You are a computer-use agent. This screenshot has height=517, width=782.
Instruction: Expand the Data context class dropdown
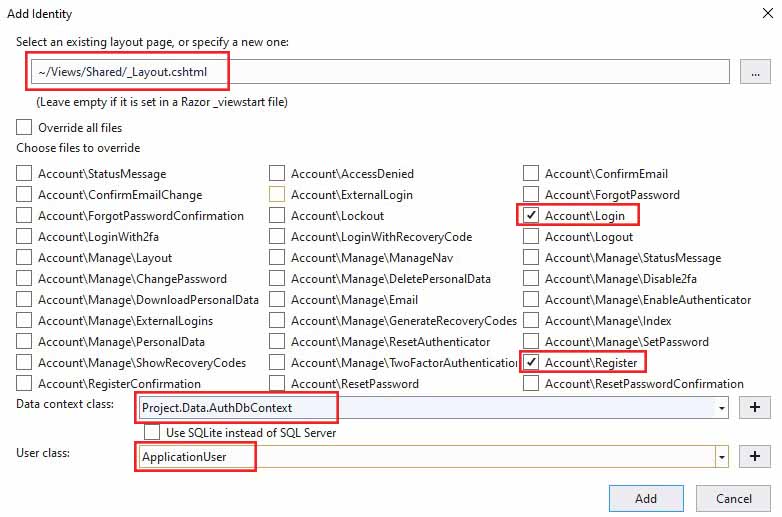click(x=721, y=408)
